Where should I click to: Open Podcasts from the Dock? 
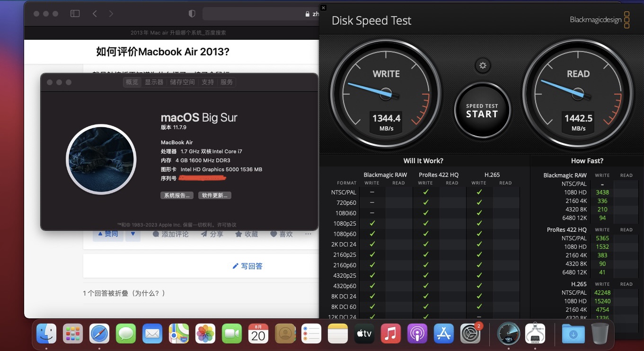click(x=417, y=334)
